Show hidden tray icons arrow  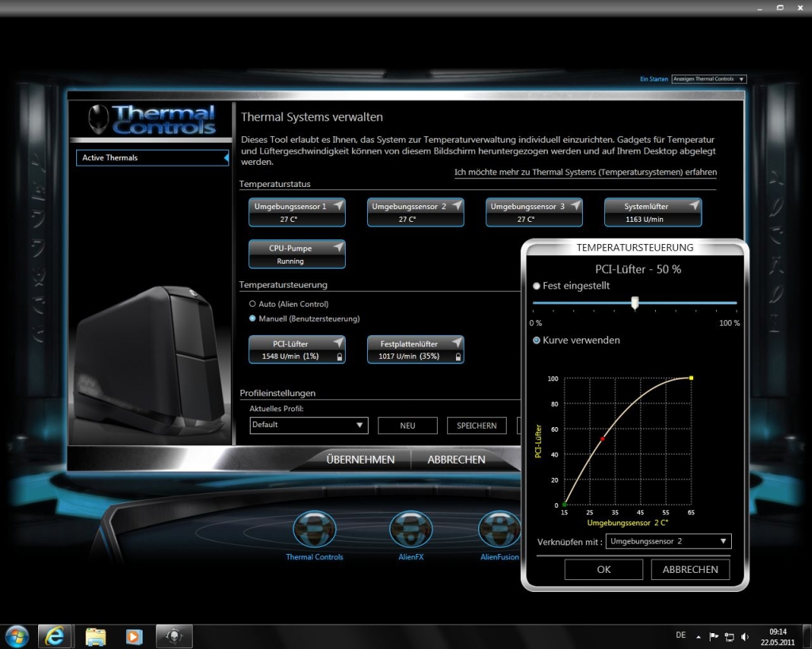pyautogui.click(x=699, y=636)
